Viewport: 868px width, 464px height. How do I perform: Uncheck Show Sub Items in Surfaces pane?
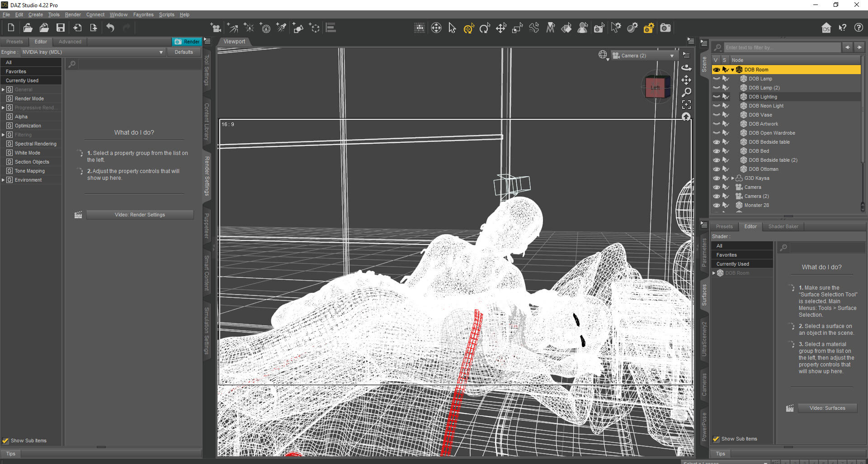716,439
